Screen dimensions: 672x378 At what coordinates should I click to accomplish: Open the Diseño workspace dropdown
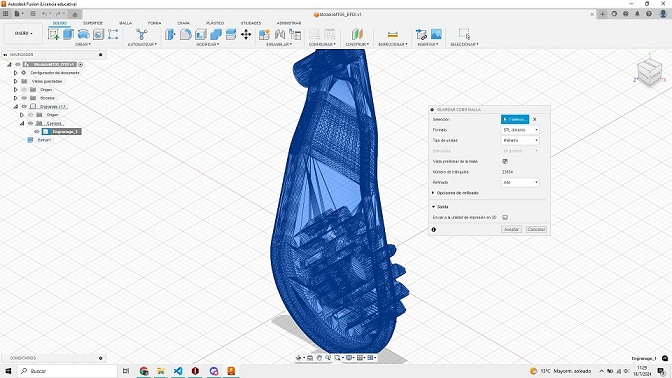pyautogui.click(x=23, y=33)
